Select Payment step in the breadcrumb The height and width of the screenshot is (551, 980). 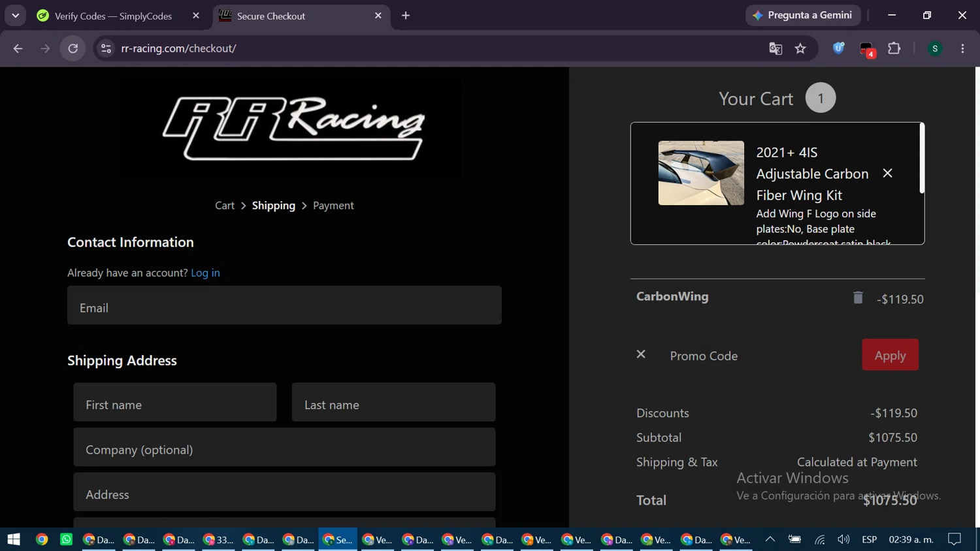(x=333, y=206)
